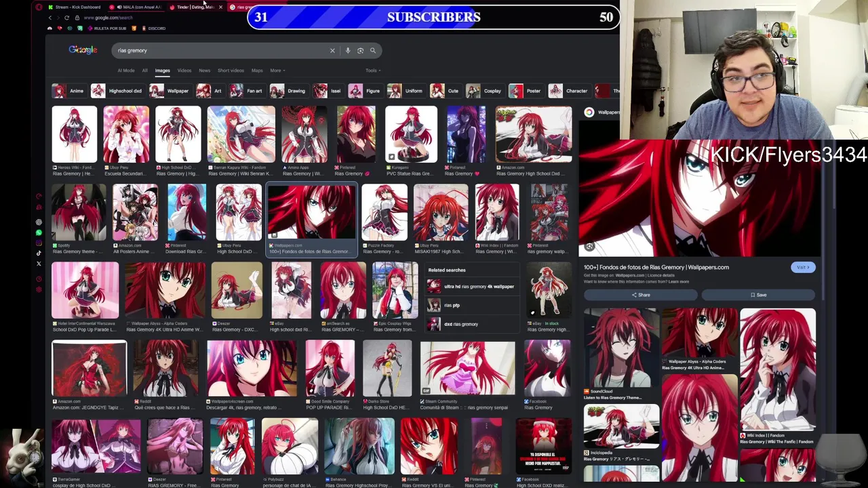Switch to the Stream - Kick Dashboard tab
Screen dimensions: 868x488
pyautogui.click(x=75, y=7)
